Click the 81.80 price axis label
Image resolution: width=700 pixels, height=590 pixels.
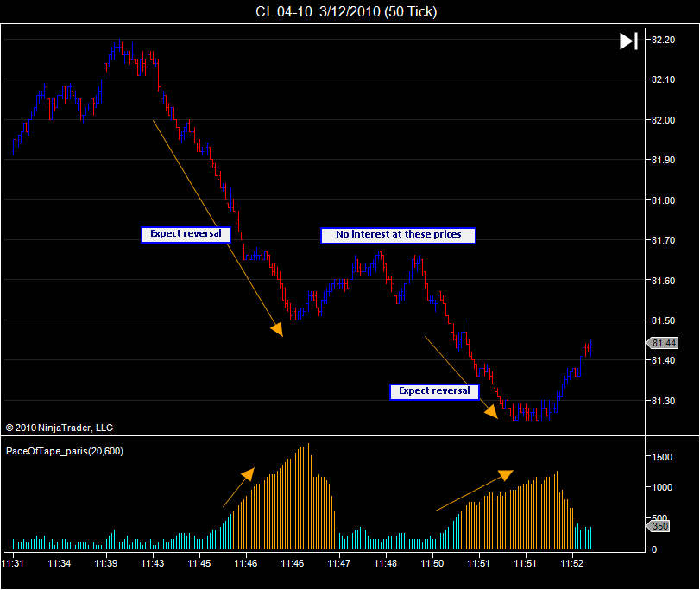663,200
